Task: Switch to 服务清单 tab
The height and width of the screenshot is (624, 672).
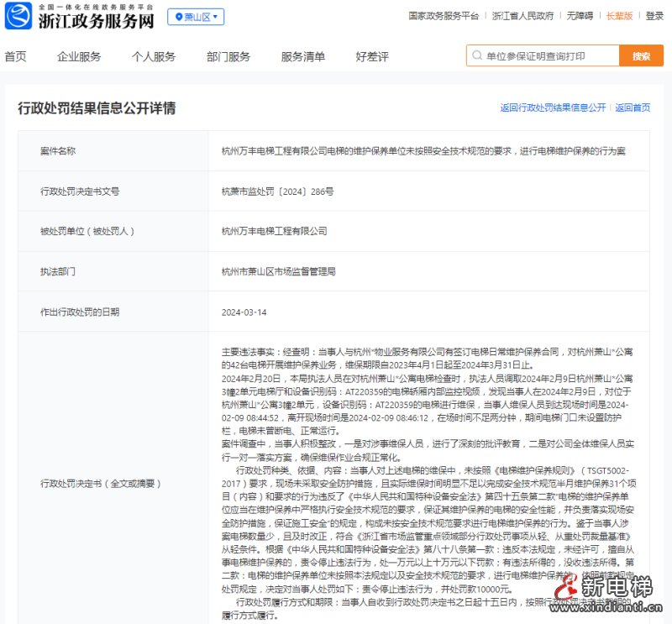Action: pyautogui.click(x=303, y=56)
